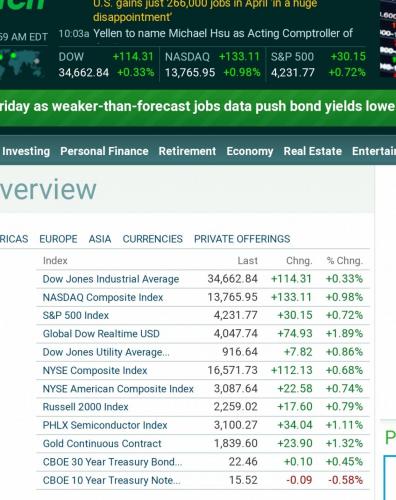Open NASDAQ Composite Index link

[x=103, y=297]
